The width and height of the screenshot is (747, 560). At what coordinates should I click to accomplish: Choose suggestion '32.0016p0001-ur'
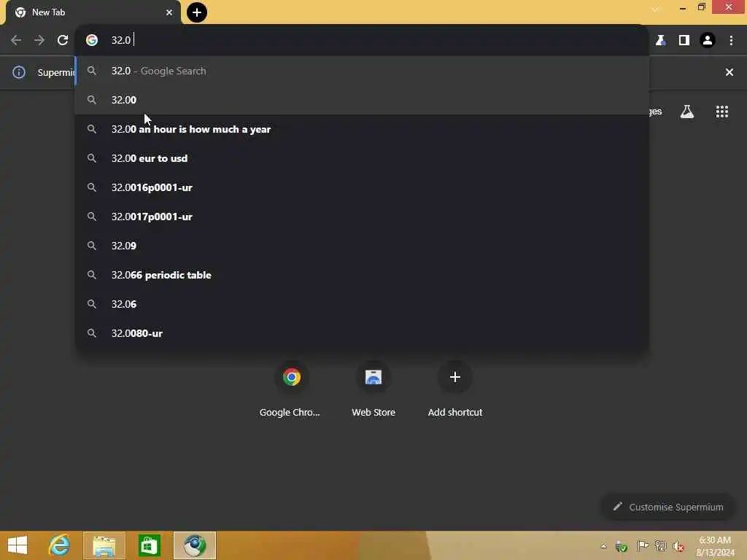[362, 187]
